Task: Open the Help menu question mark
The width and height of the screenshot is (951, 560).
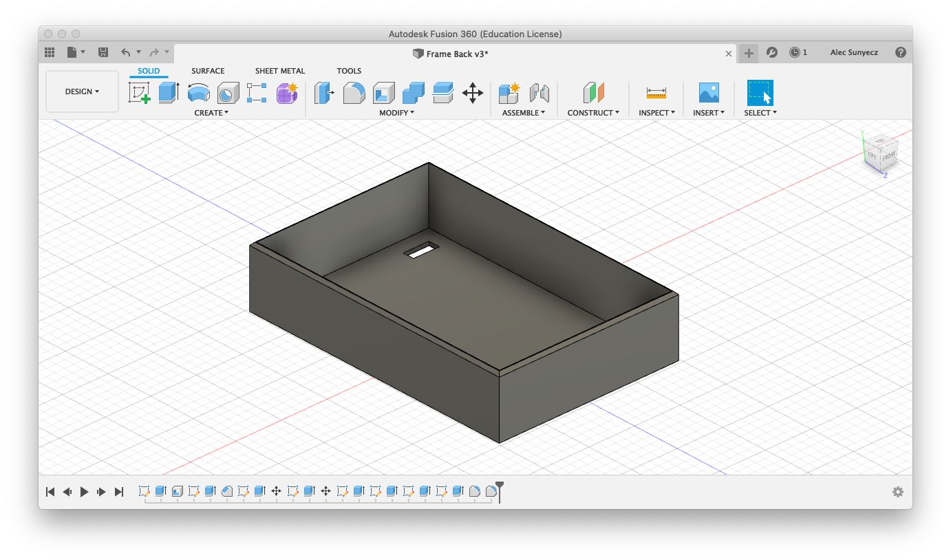Action: tap(900, 52)
